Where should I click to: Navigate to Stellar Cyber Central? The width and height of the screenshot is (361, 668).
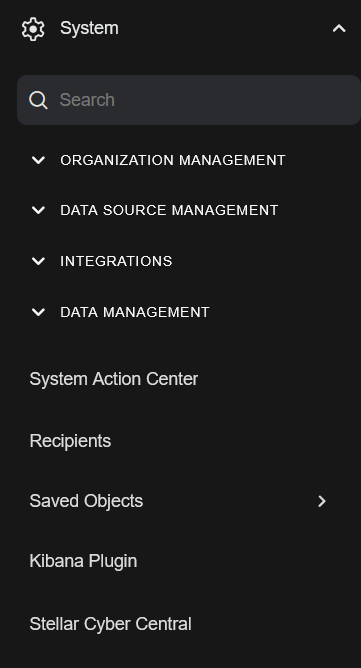tap(110, 624)
